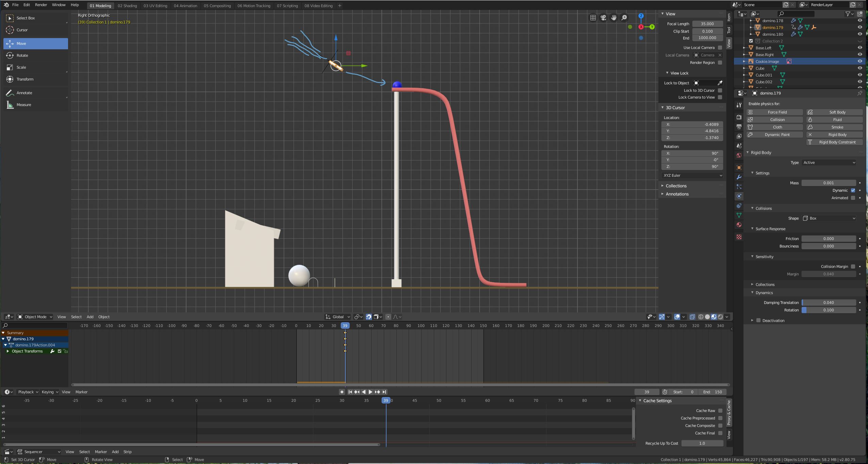This screenshot has height=464, width=868.
Task: Enable Use Local Camera checkbox
Action: (720, 48)
